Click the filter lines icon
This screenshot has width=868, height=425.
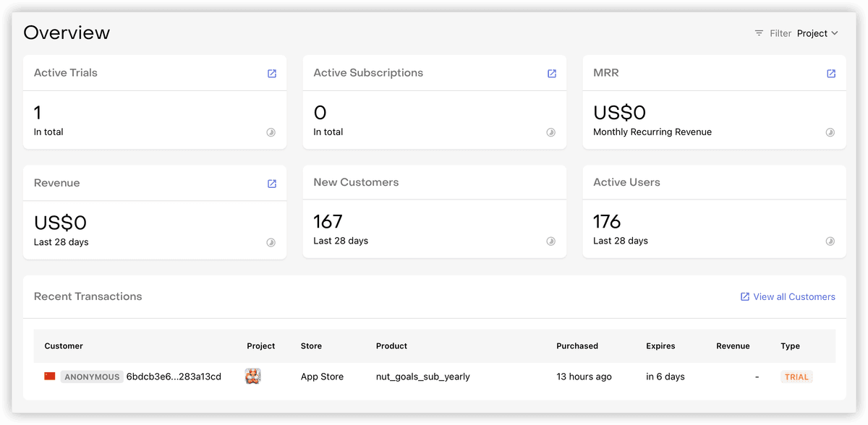(x=759, y=33)
